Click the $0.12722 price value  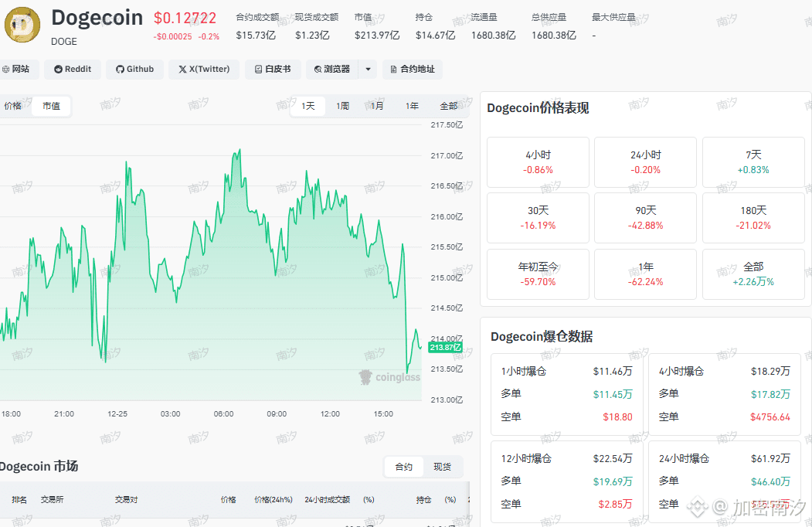pos(185,18)
